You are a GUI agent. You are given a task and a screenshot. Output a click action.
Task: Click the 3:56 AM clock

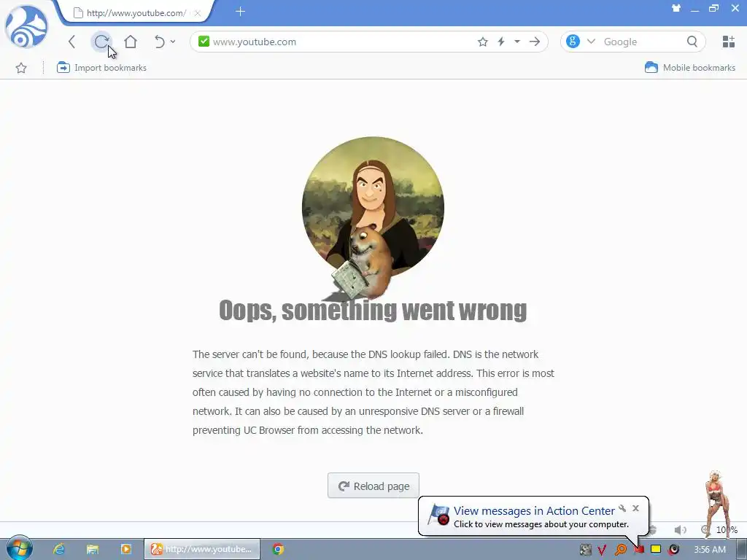coord(710,550)
